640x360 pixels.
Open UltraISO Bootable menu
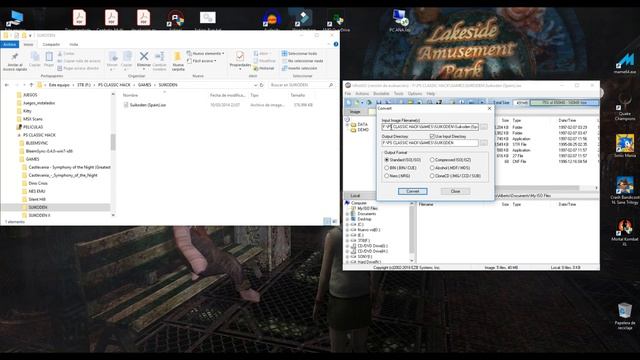(381, 93)
